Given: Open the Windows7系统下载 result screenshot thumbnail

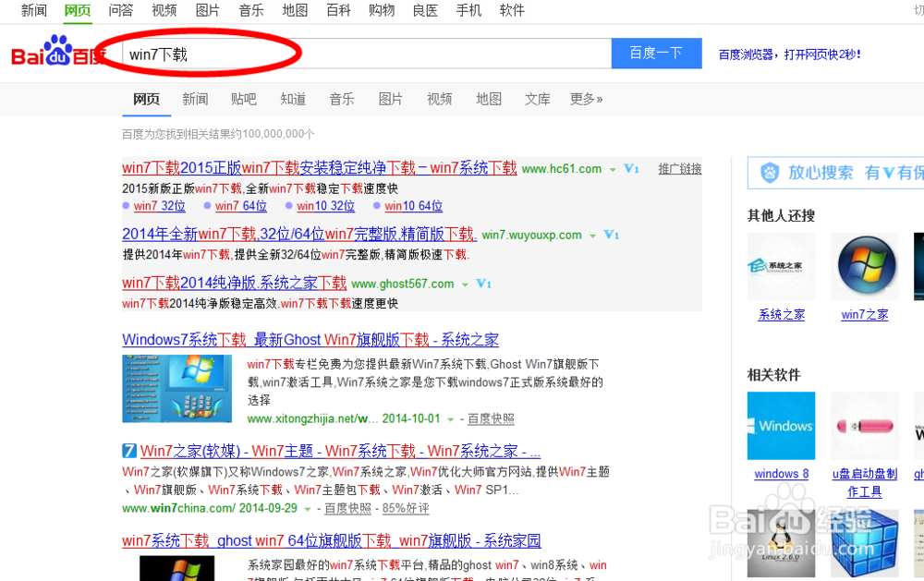Looking at the screenshot, I should click(176, 388).
